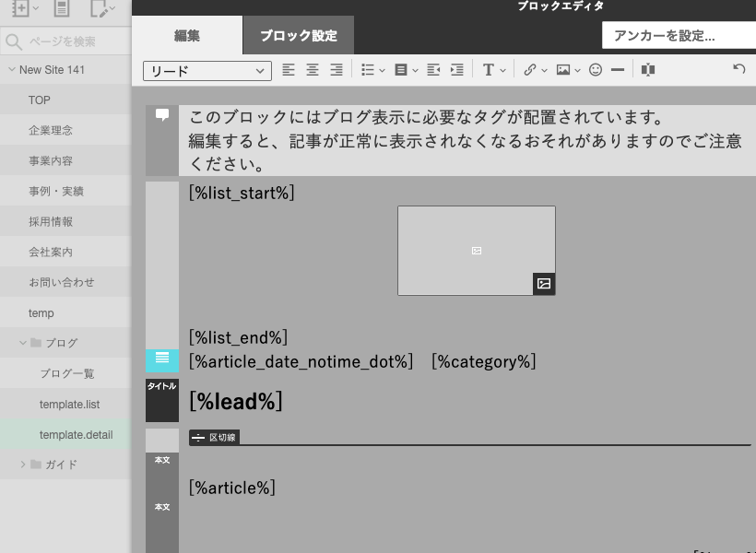
Task: Open the 会社案内 page
Action: [x=65, y=252]
